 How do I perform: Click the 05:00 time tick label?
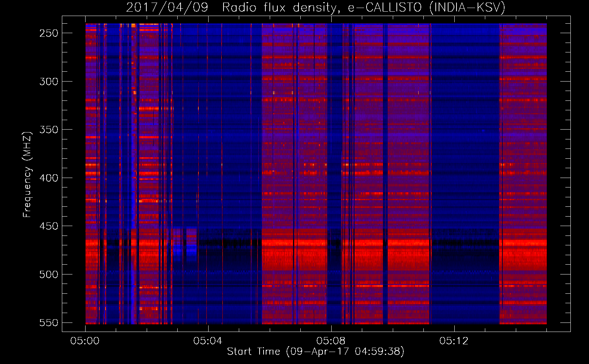tap(85, 341)
